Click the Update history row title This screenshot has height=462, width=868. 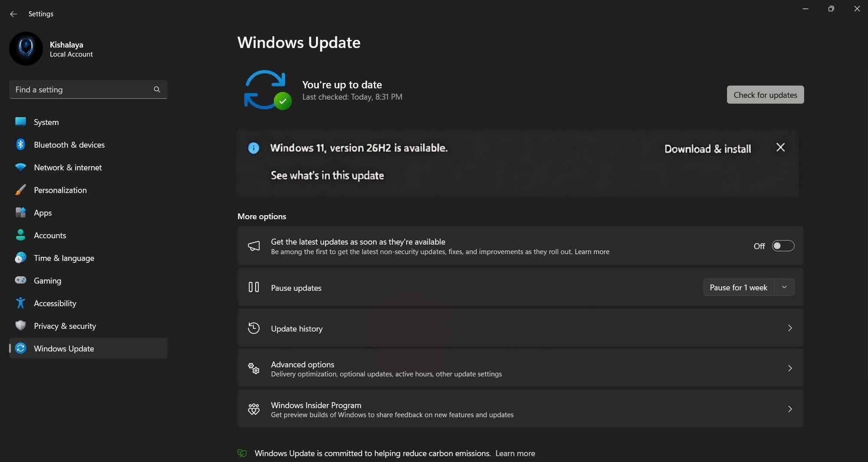pyautogui.click(x=297, y=329)
